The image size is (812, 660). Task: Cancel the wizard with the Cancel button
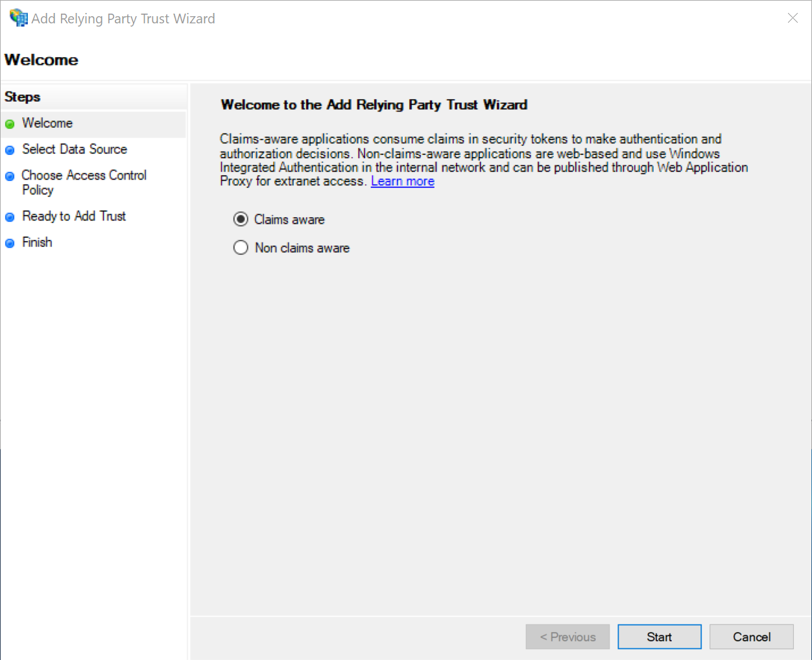coord(751,637)
